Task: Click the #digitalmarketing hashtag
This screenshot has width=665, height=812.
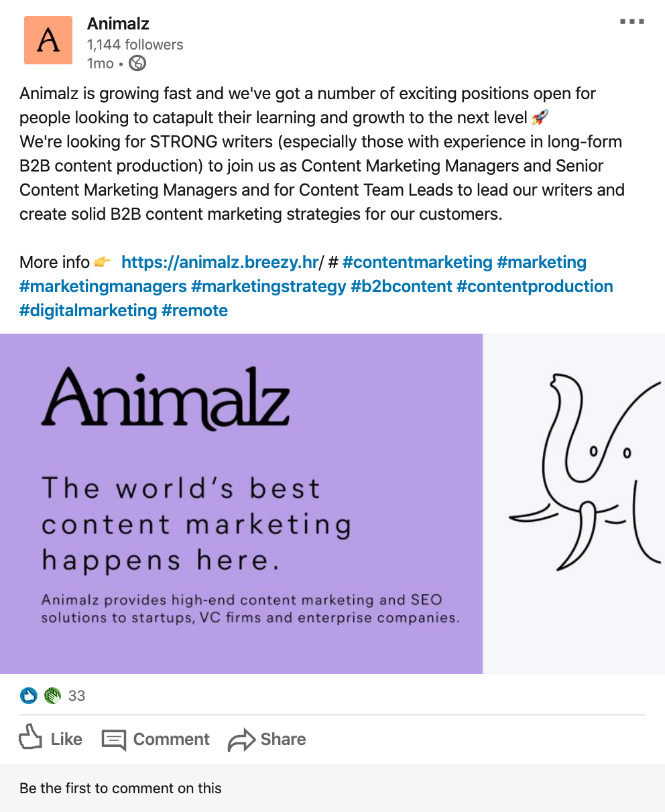Action: pos(88,310)
